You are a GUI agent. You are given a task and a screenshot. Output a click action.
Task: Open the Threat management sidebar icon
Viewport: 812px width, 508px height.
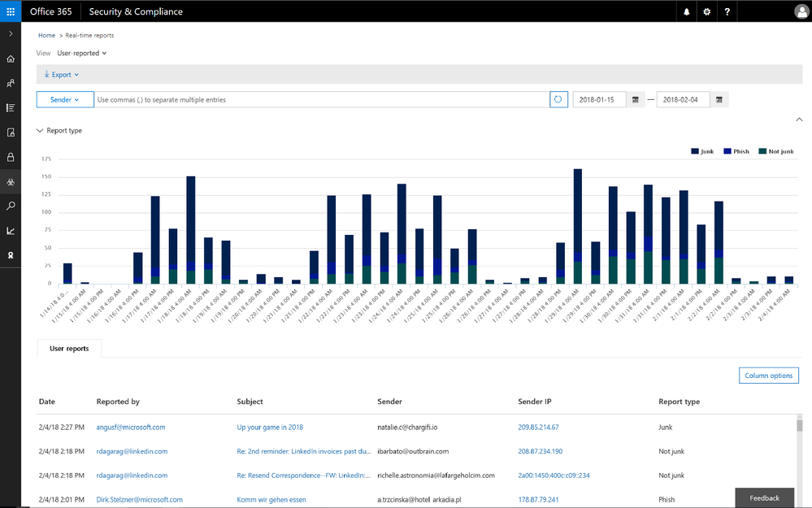[11, 182]
